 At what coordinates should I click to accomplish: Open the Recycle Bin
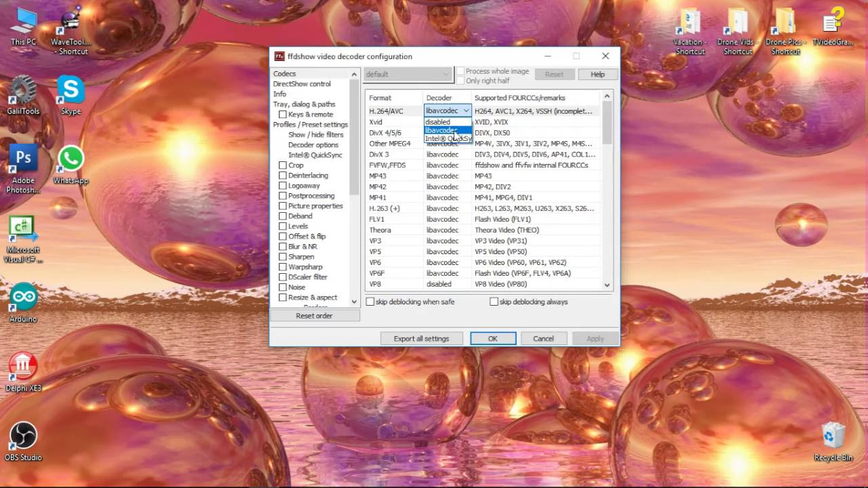coord(833,441)
